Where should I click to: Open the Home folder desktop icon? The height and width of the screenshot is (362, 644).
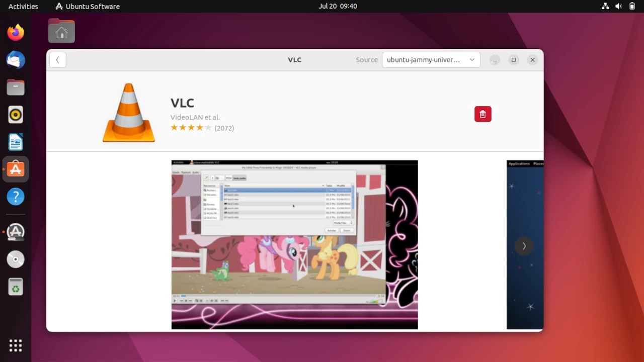pos(61,31)
